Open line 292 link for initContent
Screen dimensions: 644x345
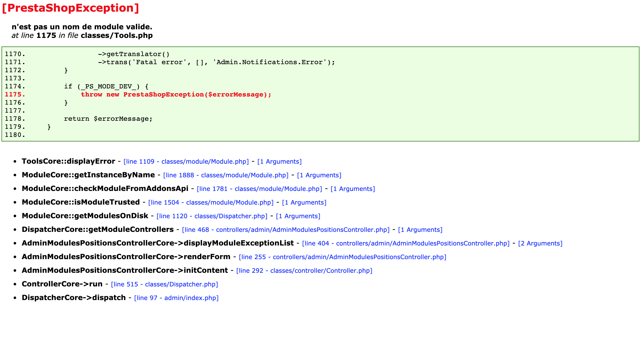coord(304,270)
